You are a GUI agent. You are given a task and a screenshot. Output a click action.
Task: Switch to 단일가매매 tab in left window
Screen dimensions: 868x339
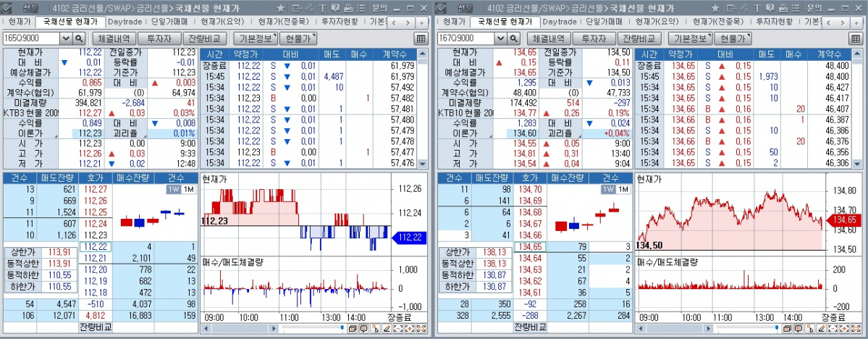click(169, 22)
